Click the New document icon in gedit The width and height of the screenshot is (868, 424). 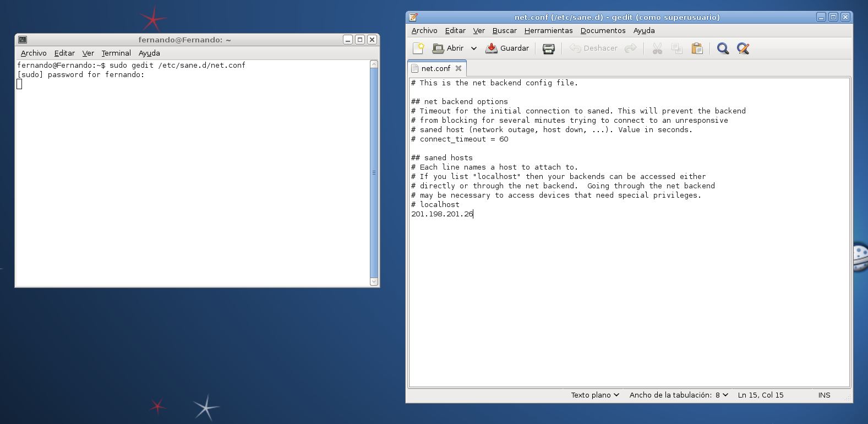(x=418, y=48)
